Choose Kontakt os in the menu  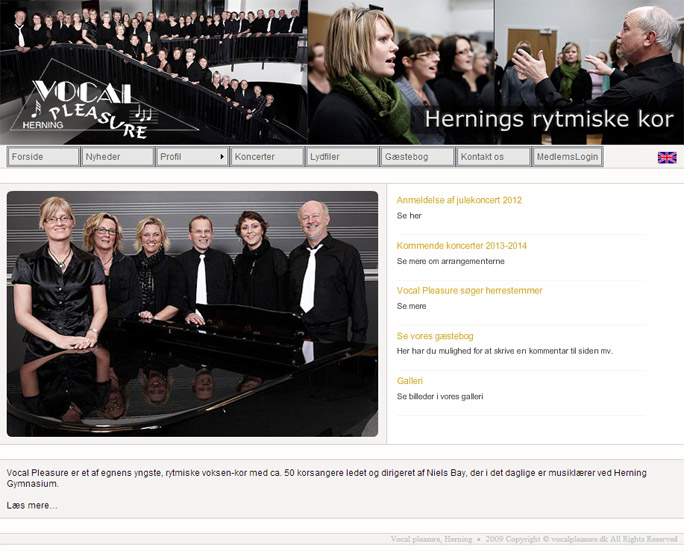(x=493, y=157)
